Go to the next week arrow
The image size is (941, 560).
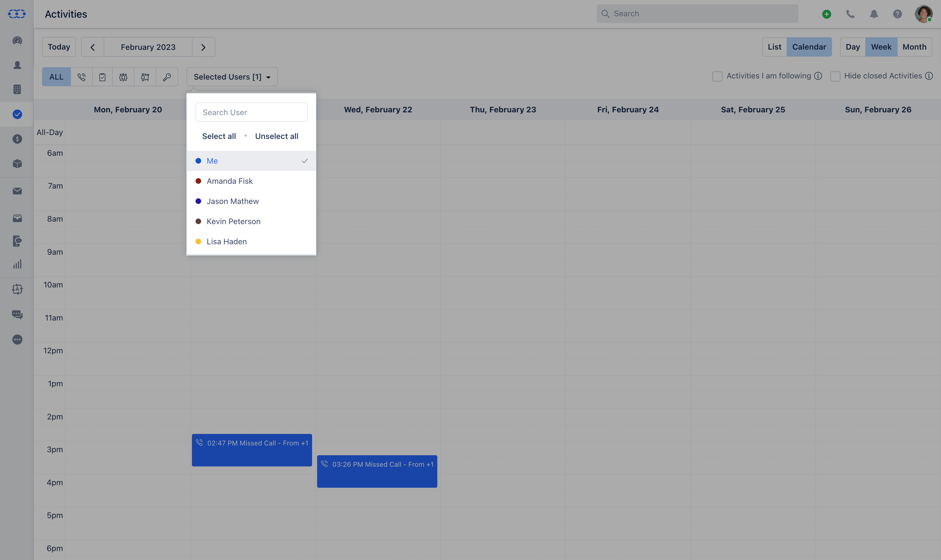pos(203,47)
